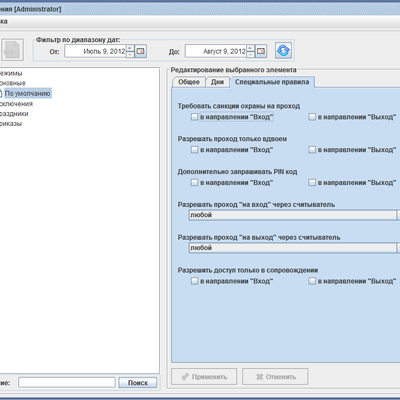The image size is (400, 400).
Task: Select the 'Специальные правила' tab
Action: 272,82
